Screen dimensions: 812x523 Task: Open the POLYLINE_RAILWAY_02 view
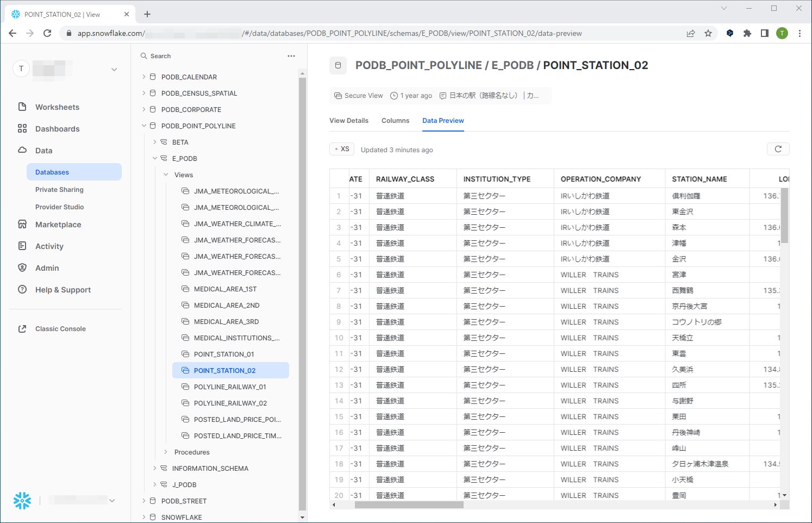coord(230,403)
